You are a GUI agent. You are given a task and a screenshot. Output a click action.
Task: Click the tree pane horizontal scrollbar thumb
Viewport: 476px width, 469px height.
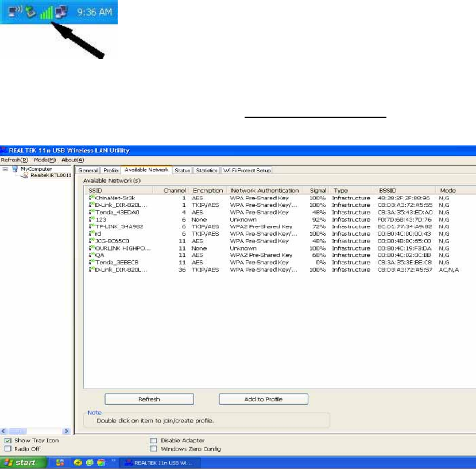point(18,431)
